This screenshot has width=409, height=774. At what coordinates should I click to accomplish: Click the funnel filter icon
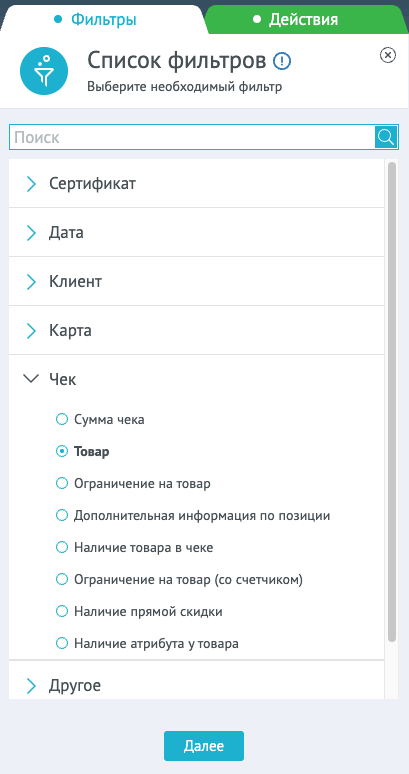click(x=43, y=72)
